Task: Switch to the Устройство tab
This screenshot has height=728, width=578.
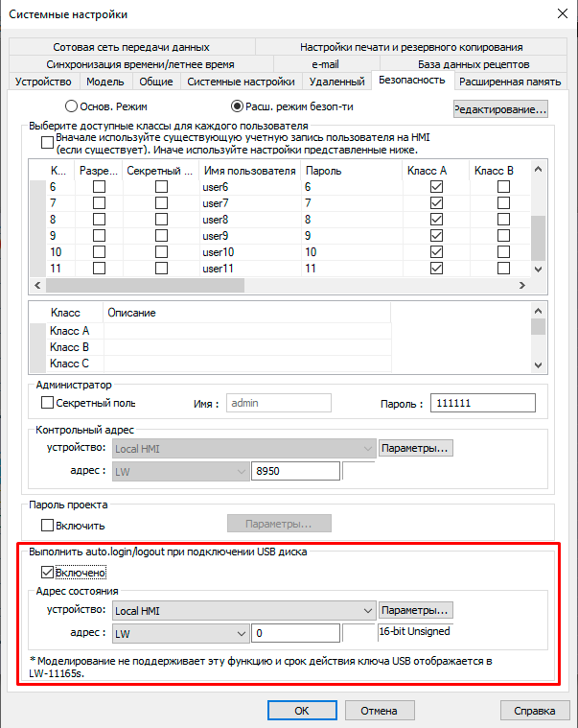Action: 43,82
